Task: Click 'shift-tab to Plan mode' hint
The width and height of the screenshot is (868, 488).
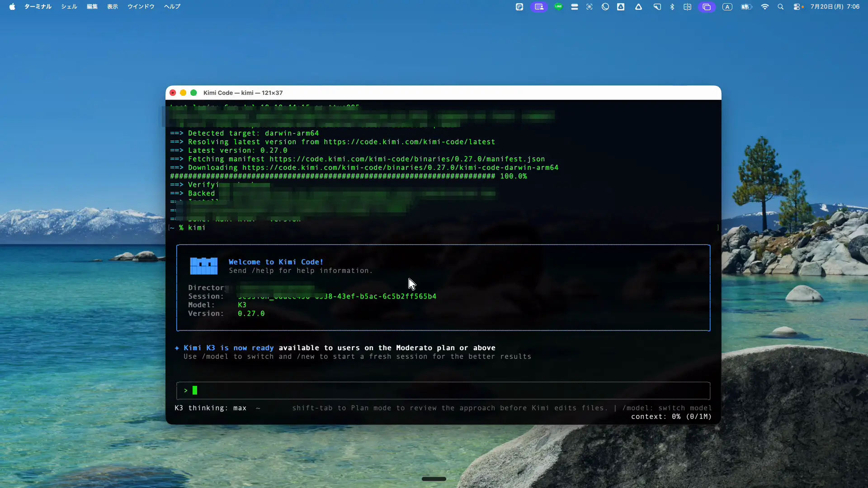Action: [x=450, y=408]
